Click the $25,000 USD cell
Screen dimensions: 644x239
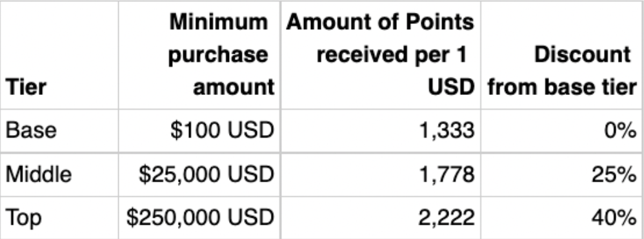[199, 174]
